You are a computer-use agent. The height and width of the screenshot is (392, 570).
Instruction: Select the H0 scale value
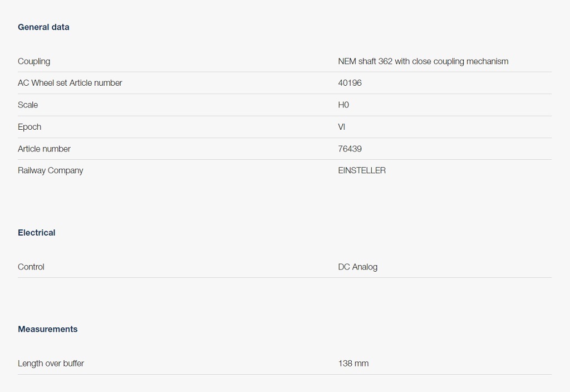coord(343,105)
